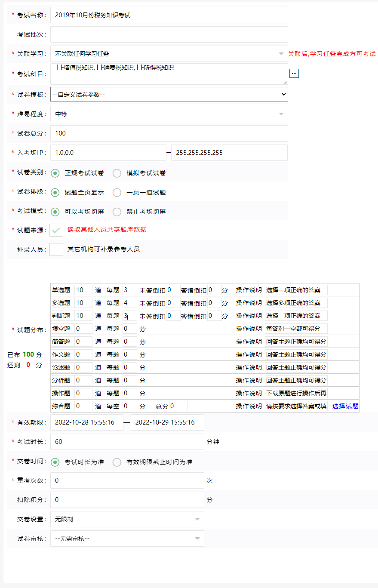Select 禁止考场切屏 exam mode
Image resolution: width=378 pixels, height=588 pixels.
tap(117, 212)
